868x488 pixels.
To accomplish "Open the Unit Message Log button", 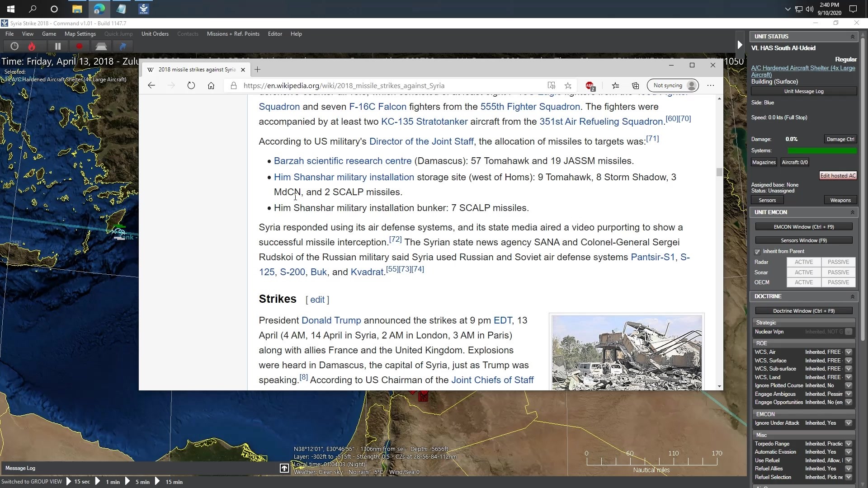I will 804,91.
